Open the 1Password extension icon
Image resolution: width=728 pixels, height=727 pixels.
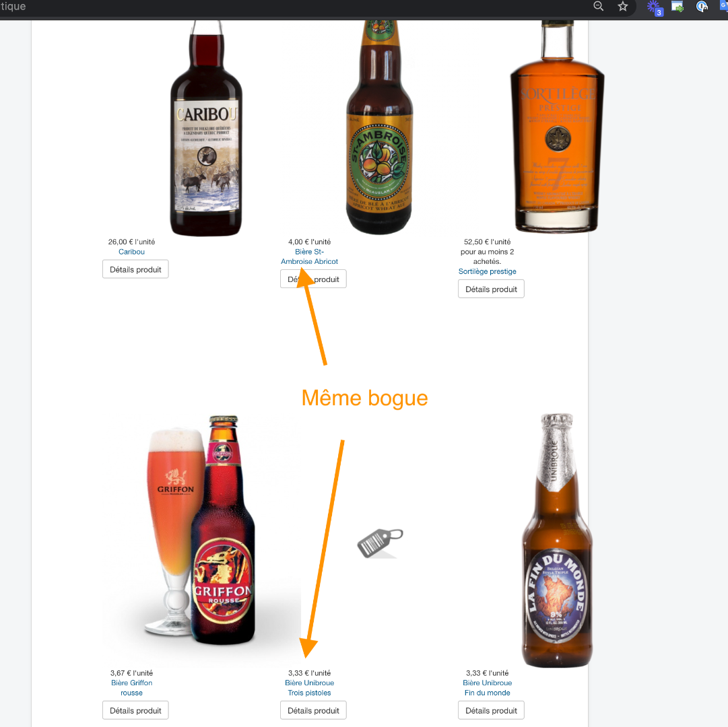(702, 7)
